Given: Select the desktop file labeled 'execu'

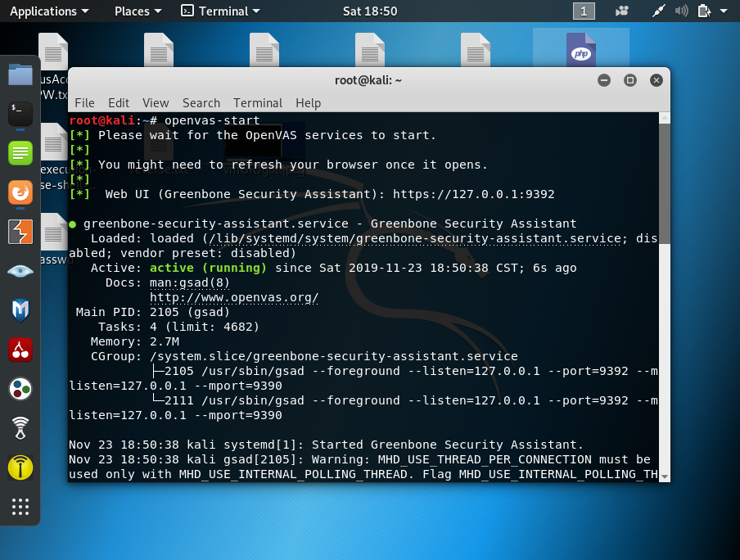Looking at the screenshot, I should (x=53, y=156).
